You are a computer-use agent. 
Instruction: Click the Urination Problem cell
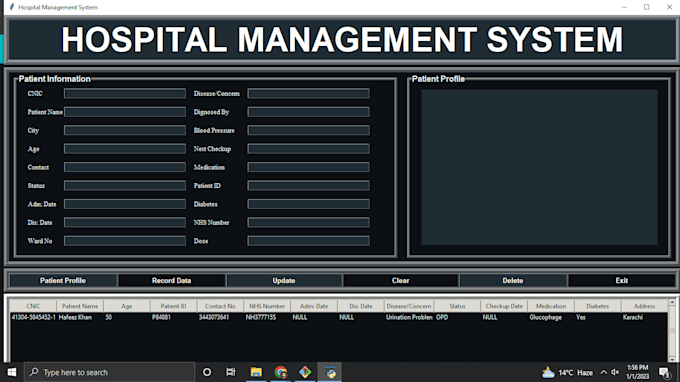(409, 317)
